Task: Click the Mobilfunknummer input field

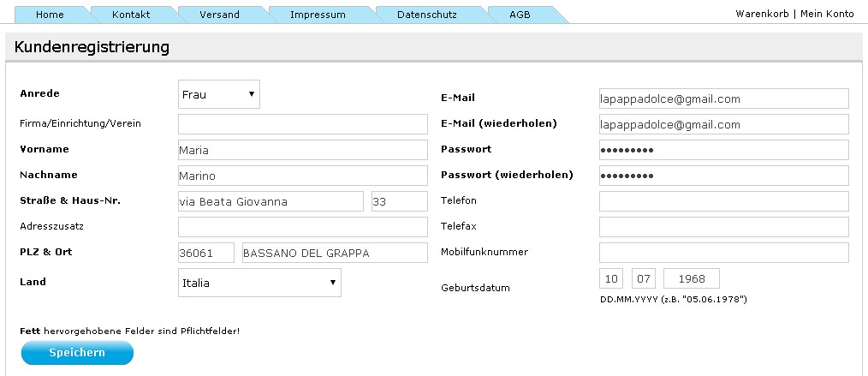Action: (x=723, y=253)
